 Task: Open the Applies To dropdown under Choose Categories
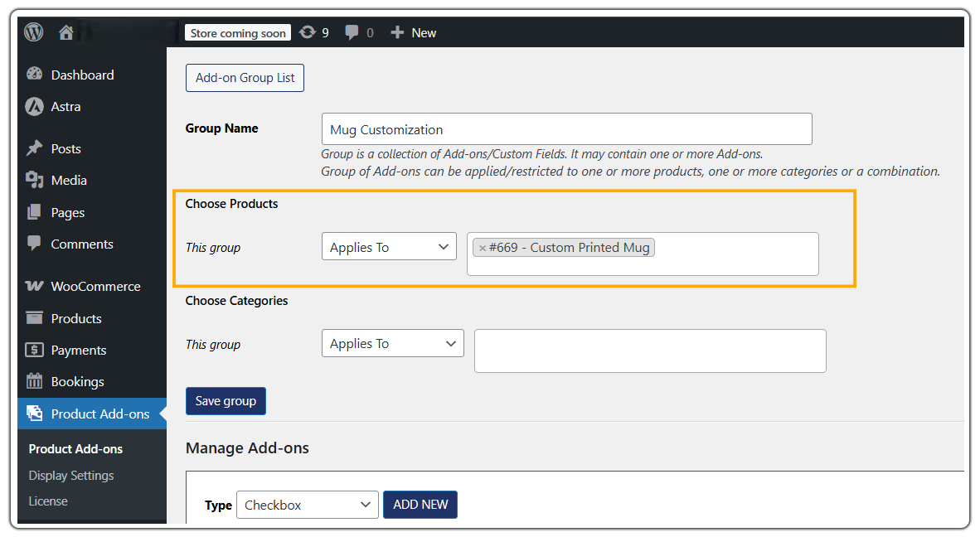click(392, 343)
